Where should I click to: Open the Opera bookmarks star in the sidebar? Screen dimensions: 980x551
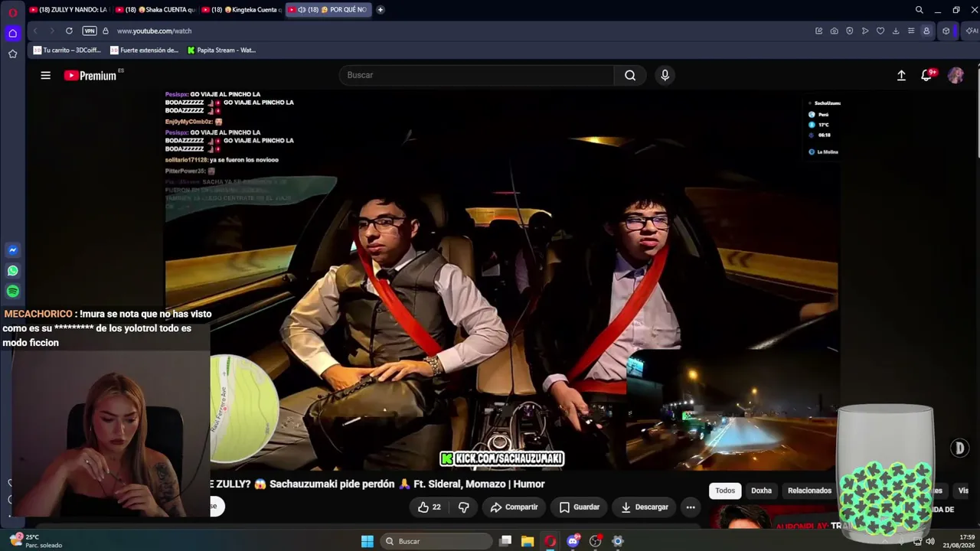12,54
